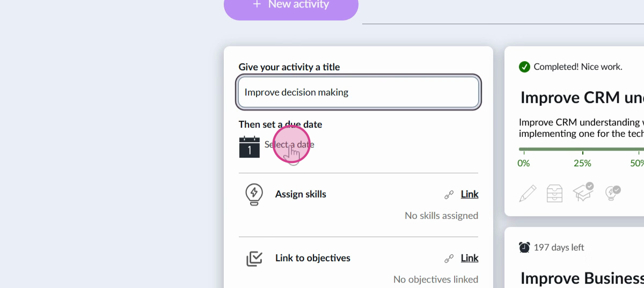Click the calendar icon for due date
The width and height of the screenshot is (644, 288).
(x=249, y=146)
